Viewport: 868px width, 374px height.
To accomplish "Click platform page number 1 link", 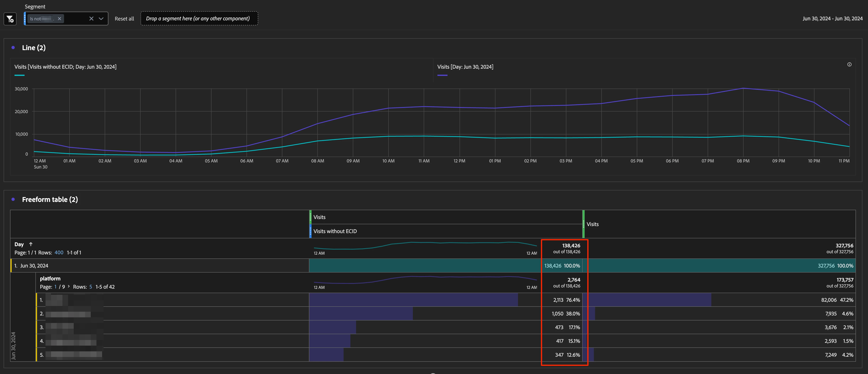I will click(55, 287).
